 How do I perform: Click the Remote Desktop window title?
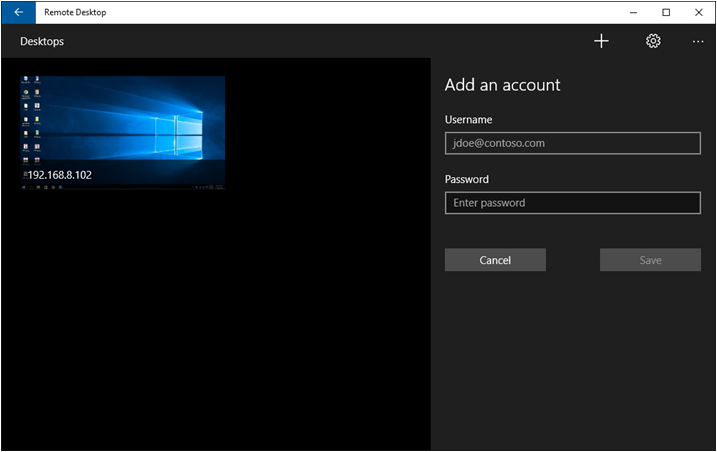tap(75, 12)
